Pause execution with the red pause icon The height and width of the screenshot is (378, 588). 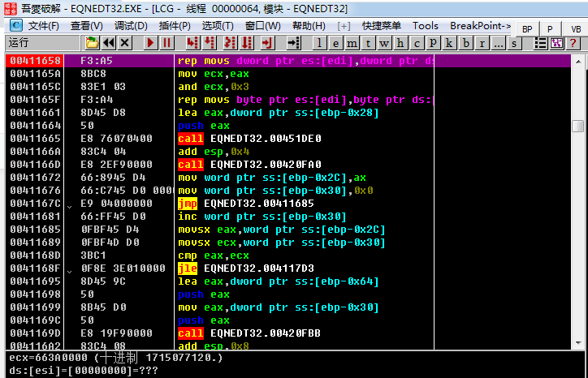tap(166, 43)
